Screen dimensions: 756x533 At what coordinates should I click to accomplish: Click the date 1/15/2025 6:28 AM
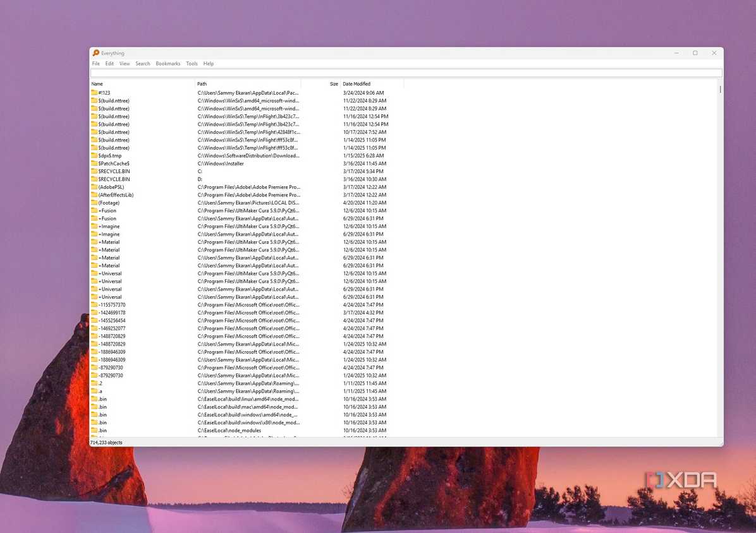[363, 155]
